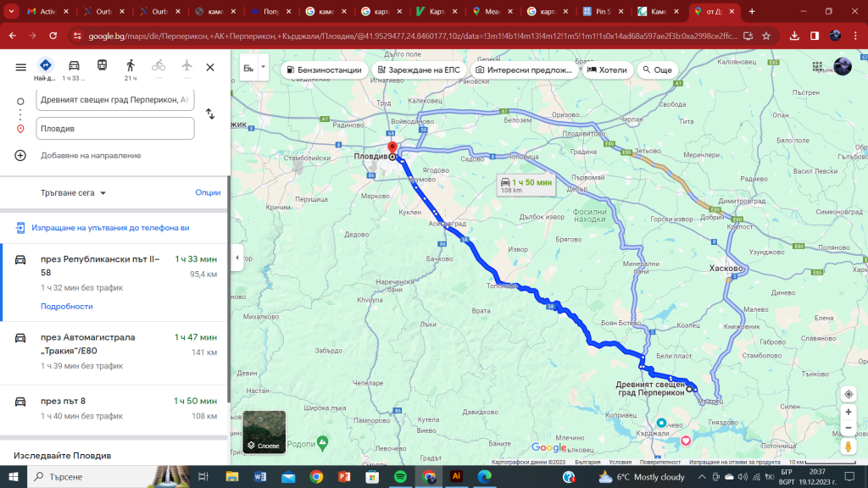Collapse the side panel with arrow
The image size is (868, 488).
[x=237, y=258]
